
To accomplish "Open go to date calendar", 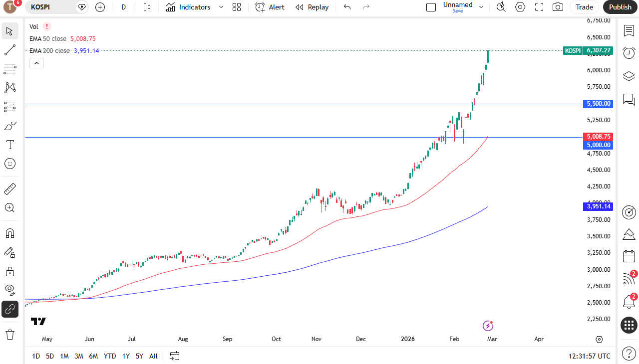I will [174, 356].
